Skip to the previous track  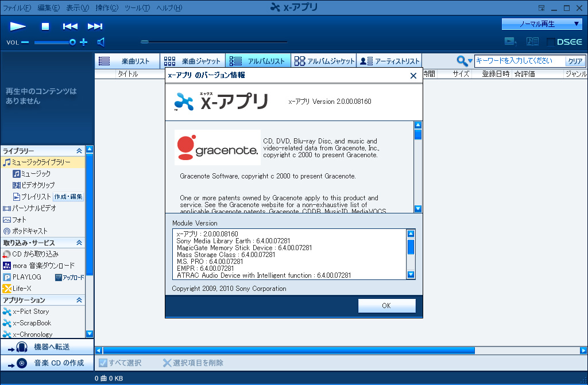70,26
